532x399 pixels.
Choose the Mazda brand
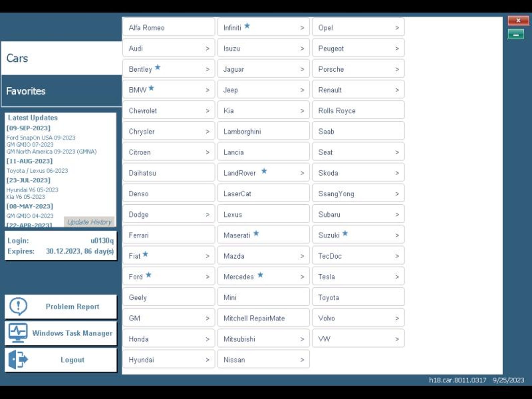263,256
